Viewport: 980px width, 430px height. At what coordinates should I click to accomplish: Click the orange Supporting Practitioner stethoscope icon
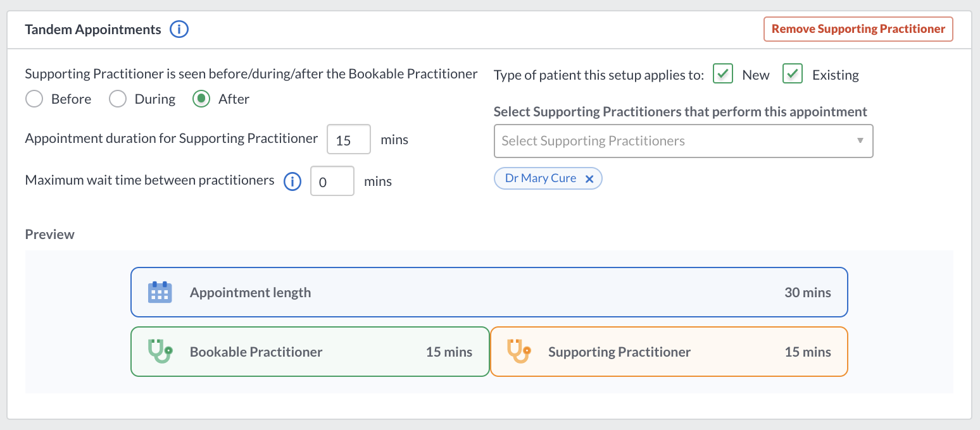coord(519,352)
